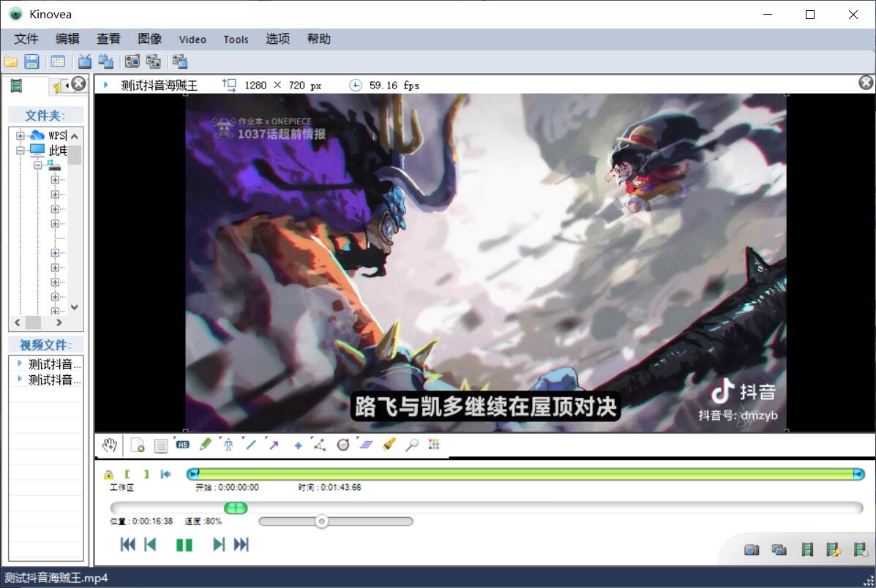Expand the WPS cloud tree node

20,136
